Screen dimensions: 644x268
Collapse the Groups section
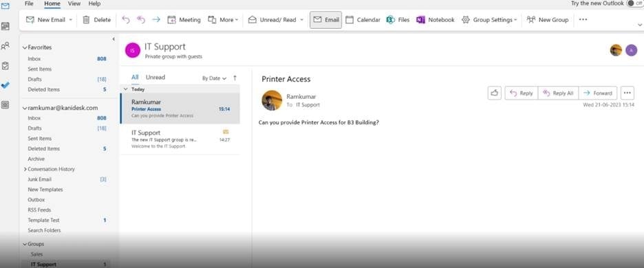[x=25, y=244]
